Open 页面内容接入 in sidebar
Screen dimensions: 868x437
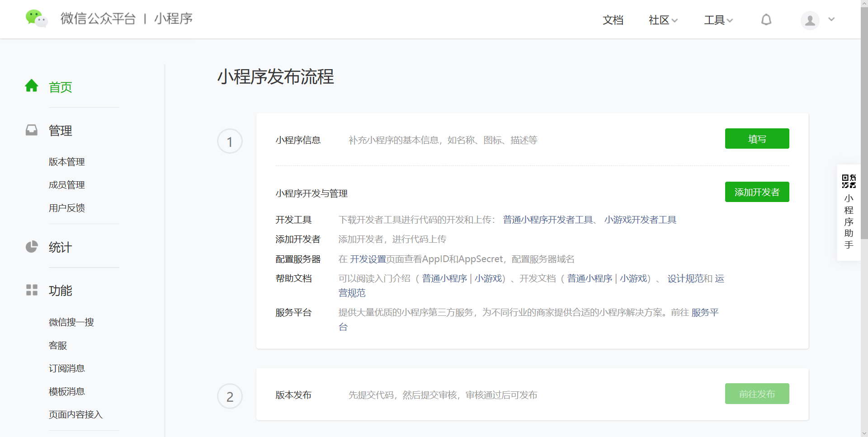pos(76,414)
